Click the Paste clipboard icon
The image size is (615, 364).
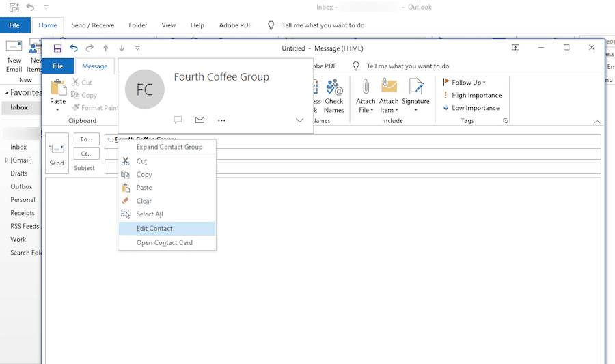point(58,87)
